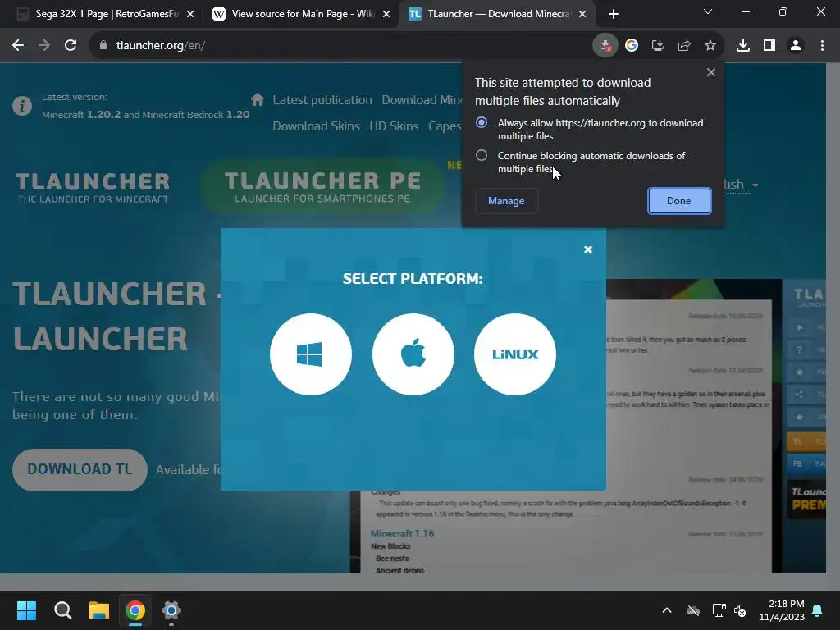Click the blocked downloads icon in address bar
Screen dimensions: 840x630
(605, 46)
